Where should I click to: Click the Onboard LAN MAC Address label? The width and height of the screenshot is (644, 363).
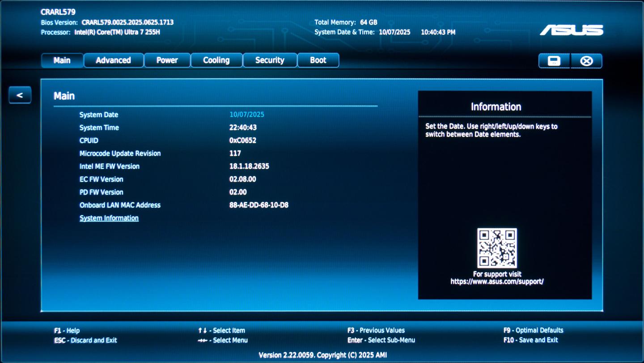tap(120, 205)
